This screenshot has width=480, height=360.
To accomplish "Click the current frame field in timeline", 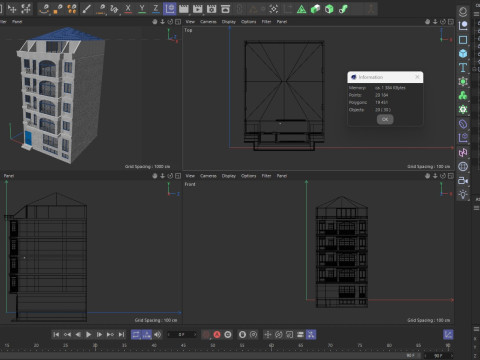I will tap(182, 334).
